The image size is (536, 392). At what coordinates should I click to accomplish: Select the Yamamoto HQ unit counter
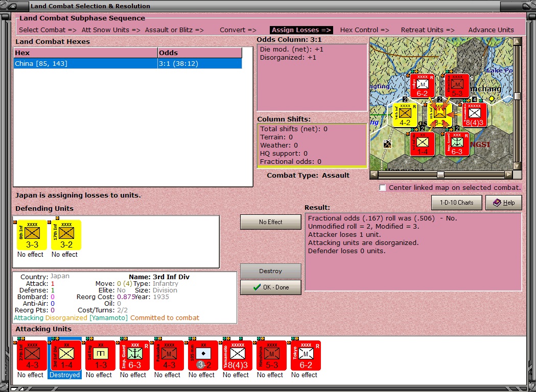click(237, 355)
